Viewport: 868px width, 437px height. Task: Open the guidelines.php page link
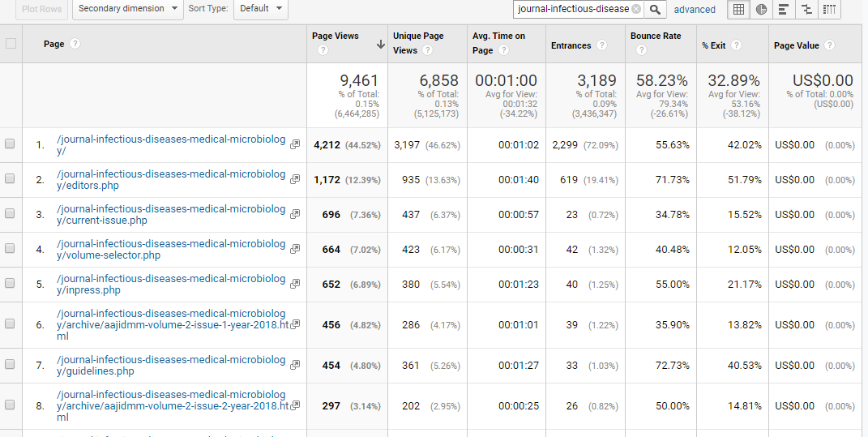tap(171, 365)
